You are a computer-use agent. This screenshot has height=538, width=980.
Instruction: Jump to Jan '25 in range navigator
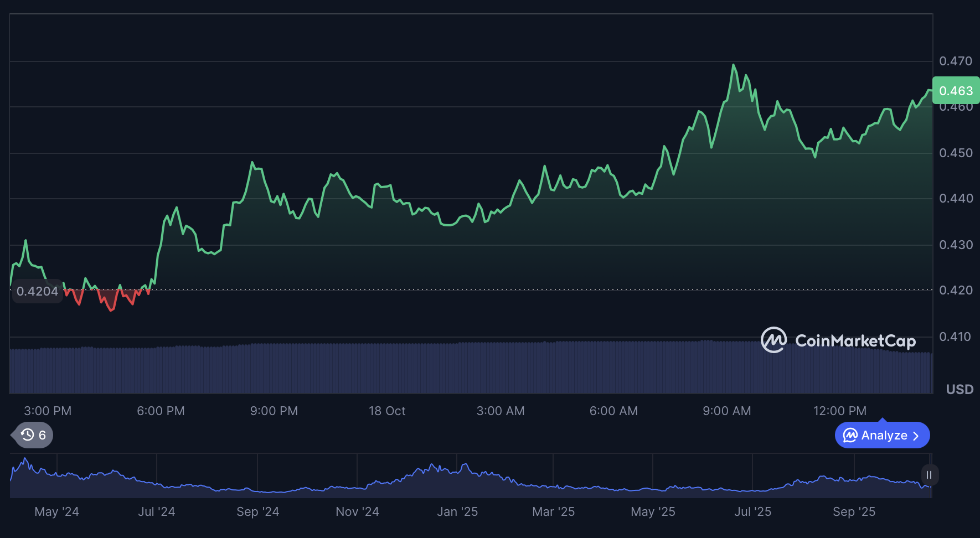[x=457, y=511]
